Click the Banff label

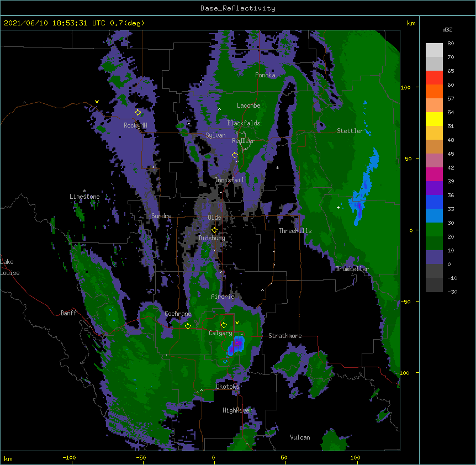68,313
